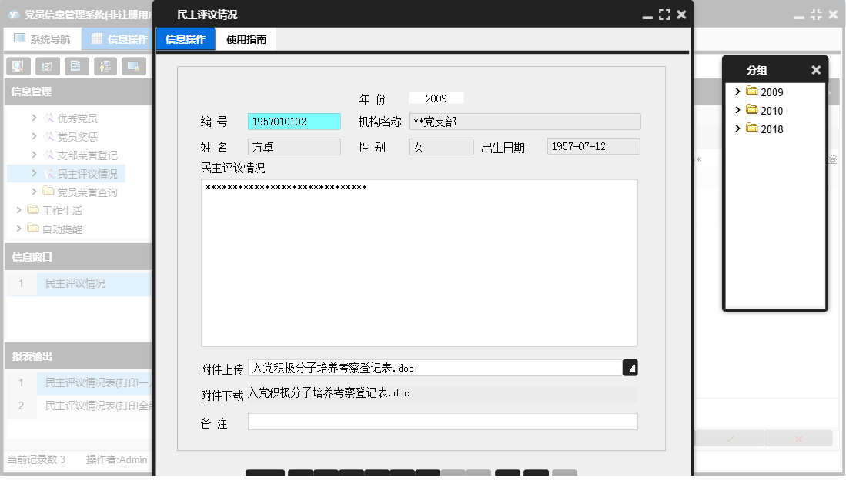Image resolution: width=846 pixels, height=504 pixels.
Task: Click the 2009 folder icon in 分组 panel
Action: tap(754, 92)
